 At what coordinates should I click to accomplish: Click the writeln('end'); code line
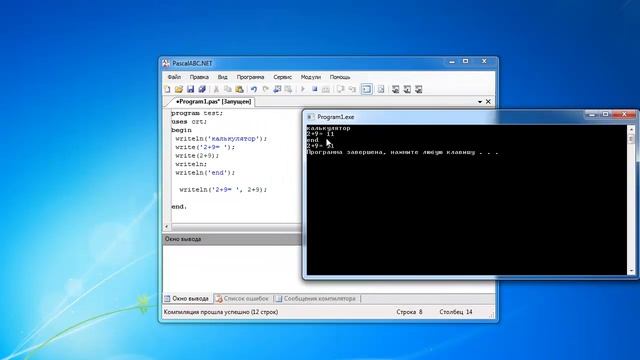[205, 173]
